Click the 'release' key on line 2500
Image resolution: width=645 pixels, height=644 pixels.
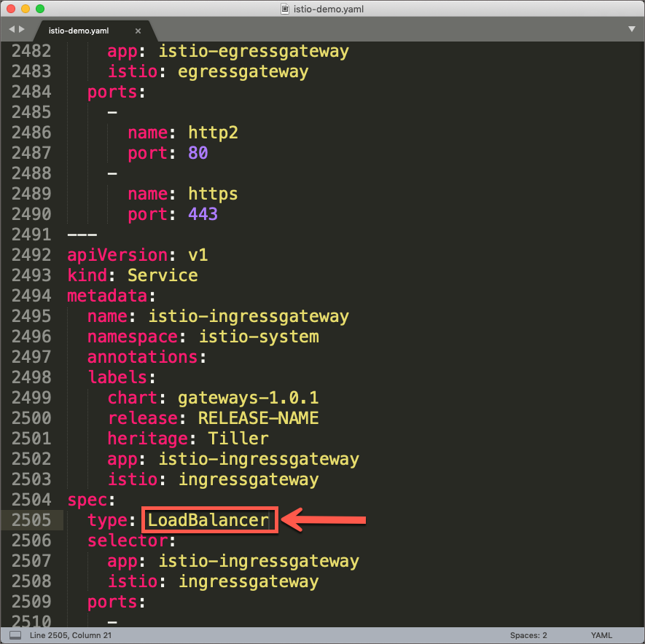pyautogui.click(x=143, y=418)
